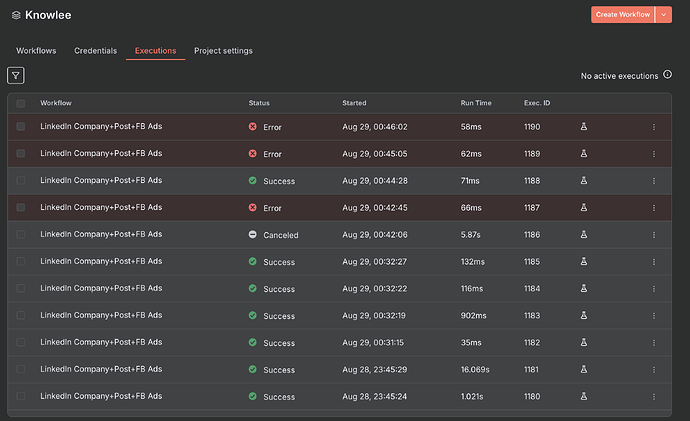
Task: Click the Status column header
Action: click(259, 103)
